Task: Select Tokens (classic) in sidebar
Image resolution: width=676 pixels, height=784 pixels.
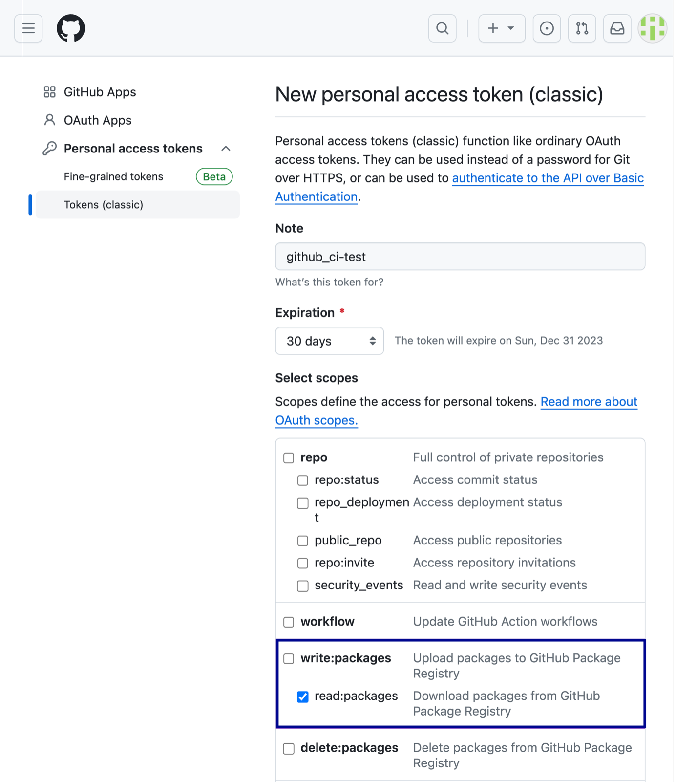Action: click(x=104, y=205)
